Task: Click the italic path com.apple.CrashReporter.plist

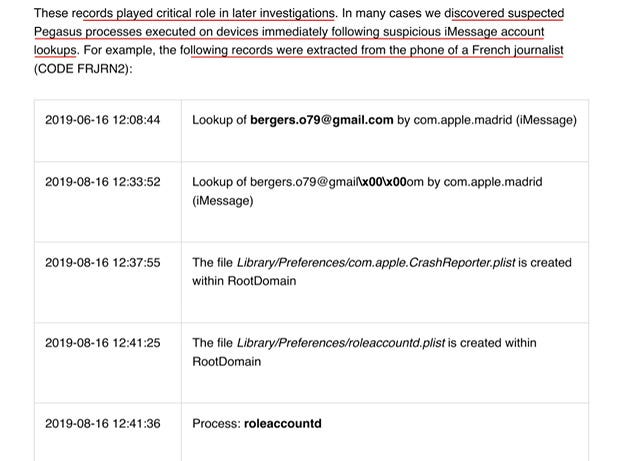Action: click(x=432, y=263)
